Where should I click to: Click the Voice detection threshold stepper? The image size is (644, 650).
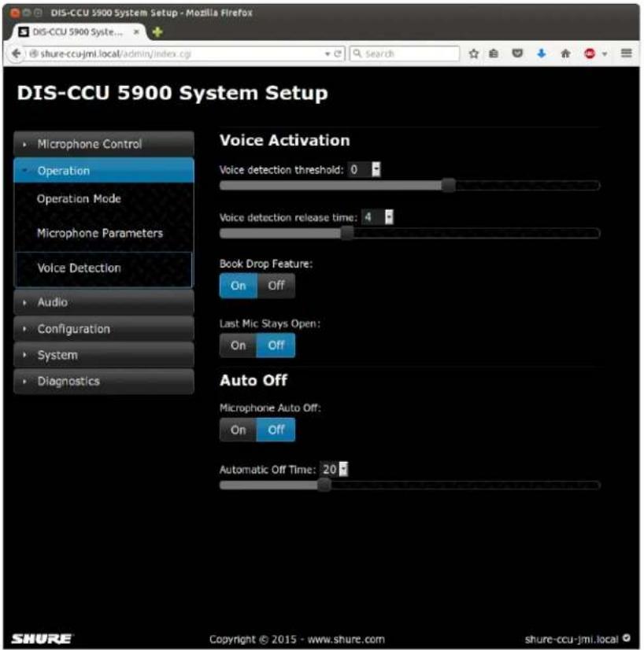[x=376, y=169]
